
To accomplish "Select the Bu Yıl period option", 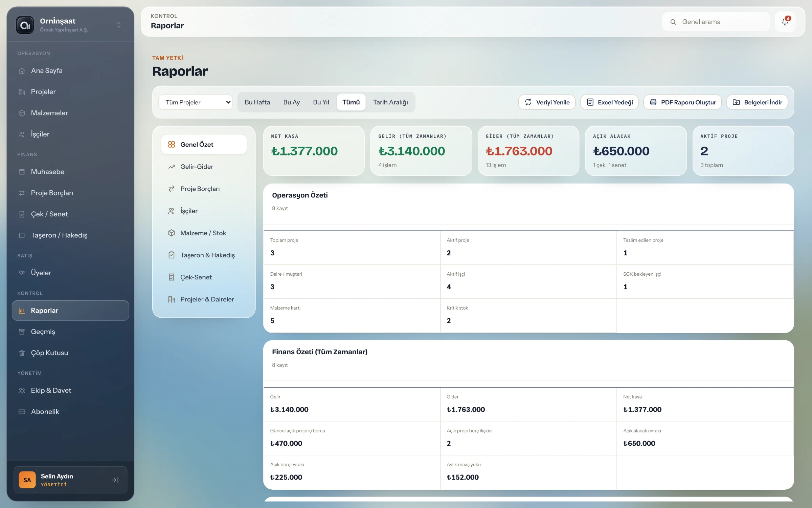I will coord(321,102).
